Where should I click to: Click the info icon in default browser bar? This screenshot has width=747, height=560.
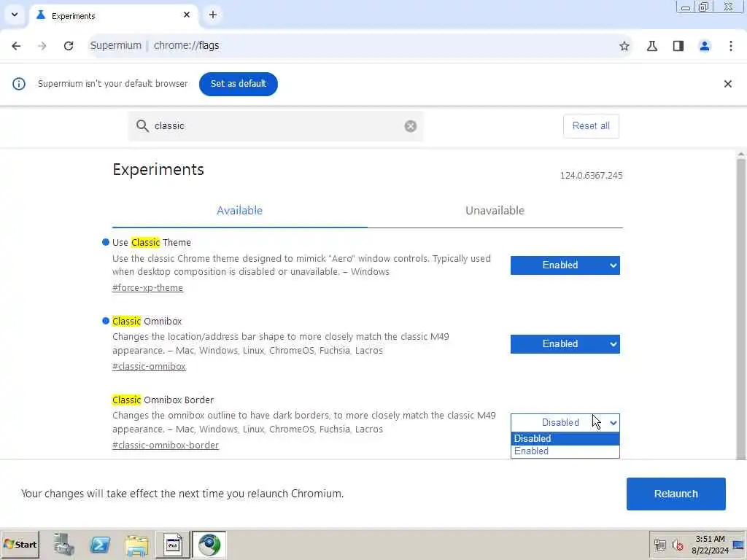19,85
